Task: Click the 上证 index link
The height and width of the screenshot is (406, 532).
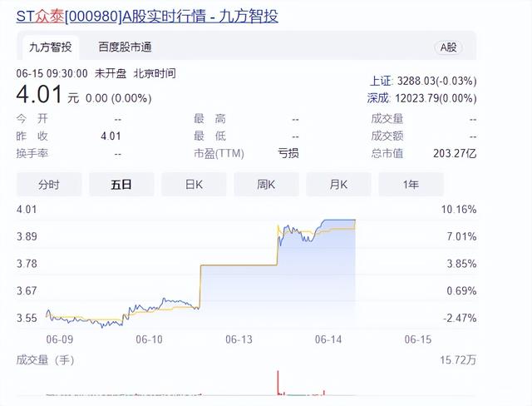Action: (x=381, y=82)
